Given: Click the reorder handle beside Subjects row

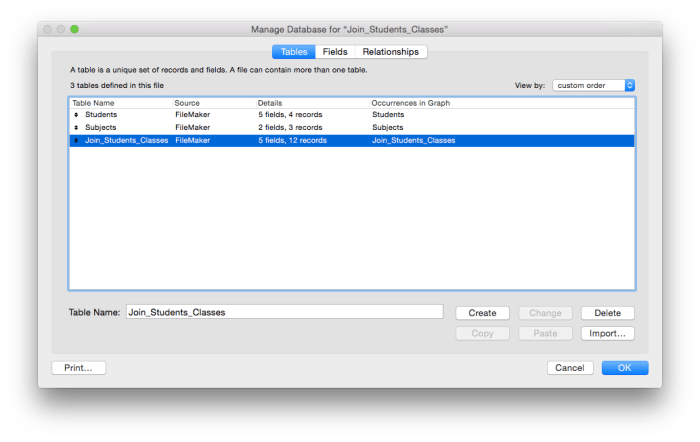Looking at the screenshot, I should tap(77, 128).
